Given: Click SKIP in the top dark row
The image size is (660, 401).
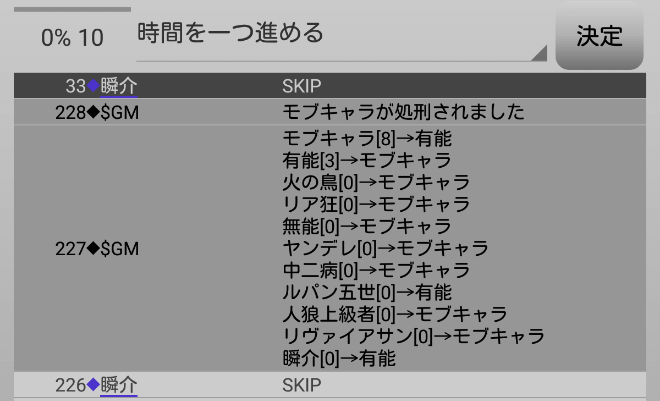Looking at the screenshot, I should pyautogui.click(x=301, y=86).
